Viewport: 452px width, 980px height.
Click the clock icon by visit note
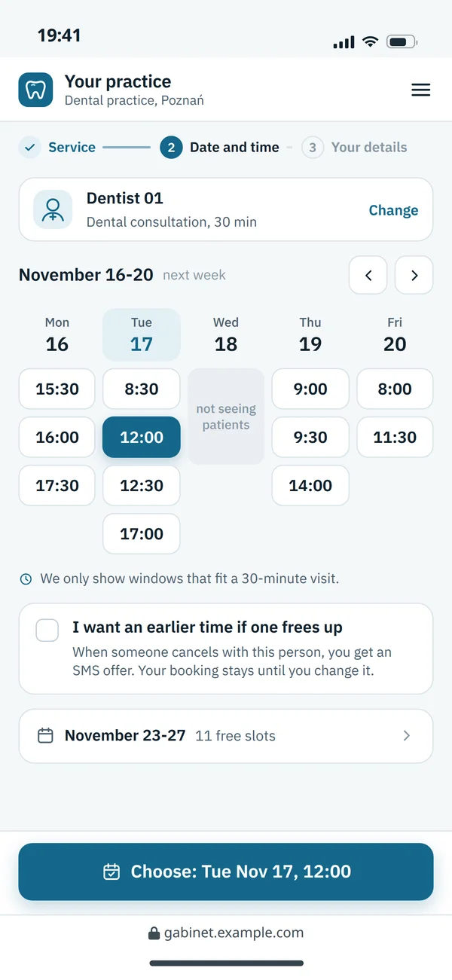[26, 579]
